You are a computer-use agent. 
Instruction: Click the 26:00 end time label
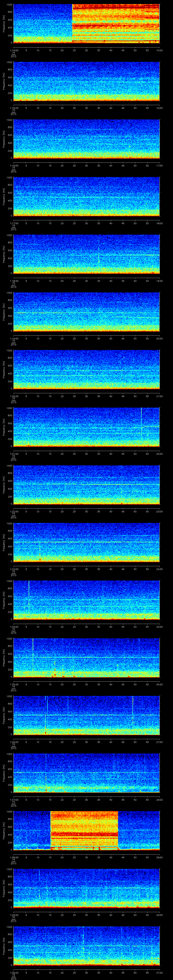click(x=159, y=685)
